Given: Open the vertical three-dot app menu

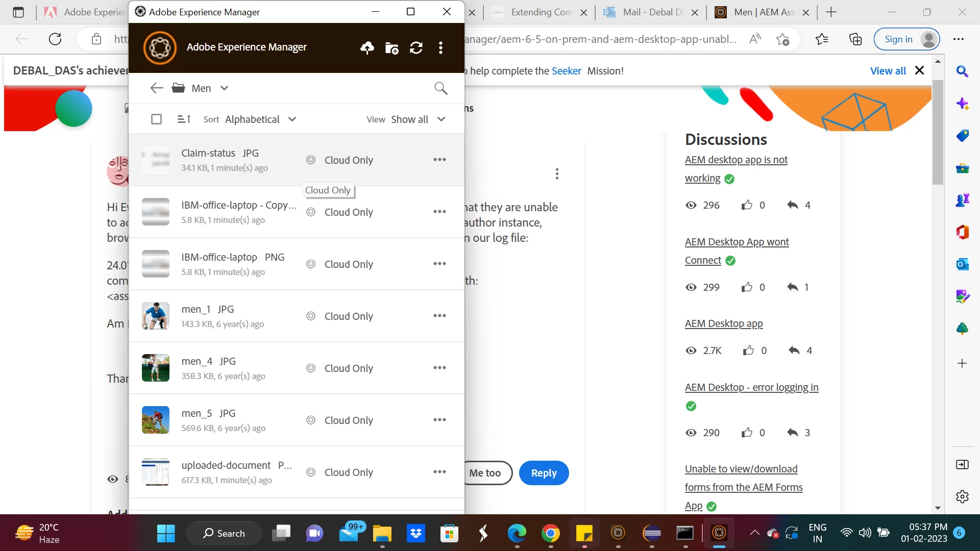Looking at the screenshot, I should pos(440,48).
